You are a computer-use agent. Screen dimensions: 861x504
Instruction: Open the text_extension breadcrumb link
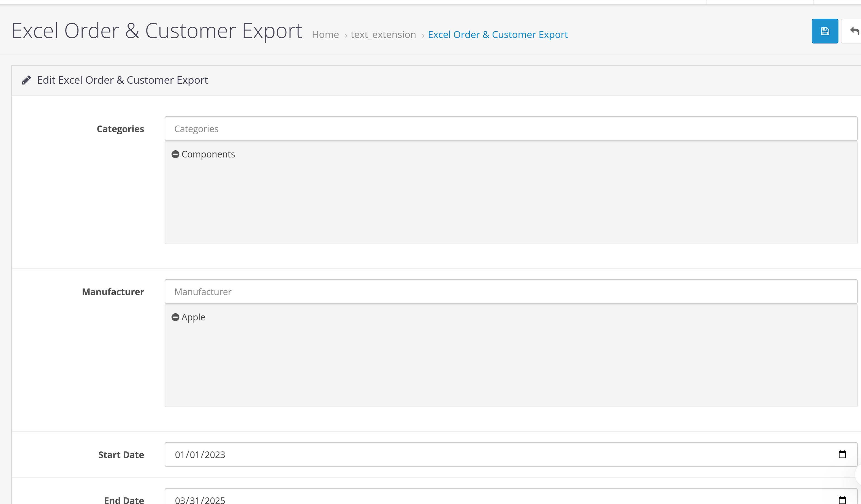point(383,35)
